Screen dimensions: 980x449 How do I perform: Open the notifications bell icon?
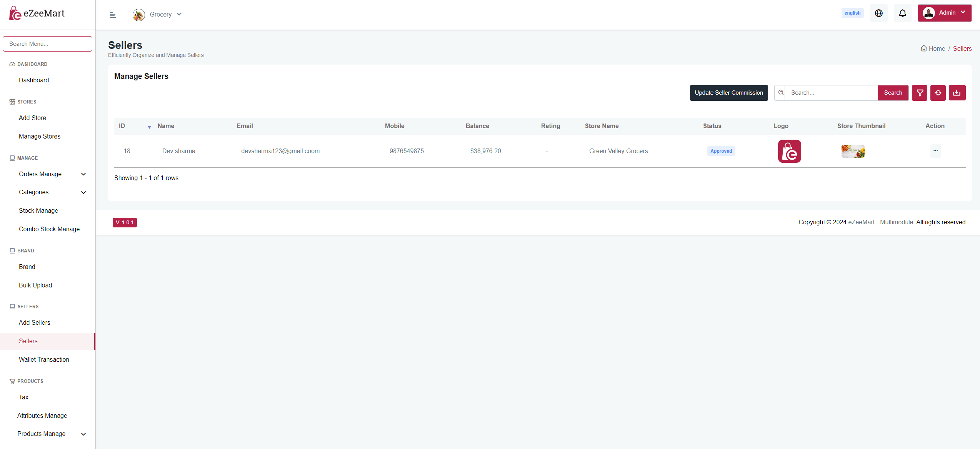tap(902, 13)
